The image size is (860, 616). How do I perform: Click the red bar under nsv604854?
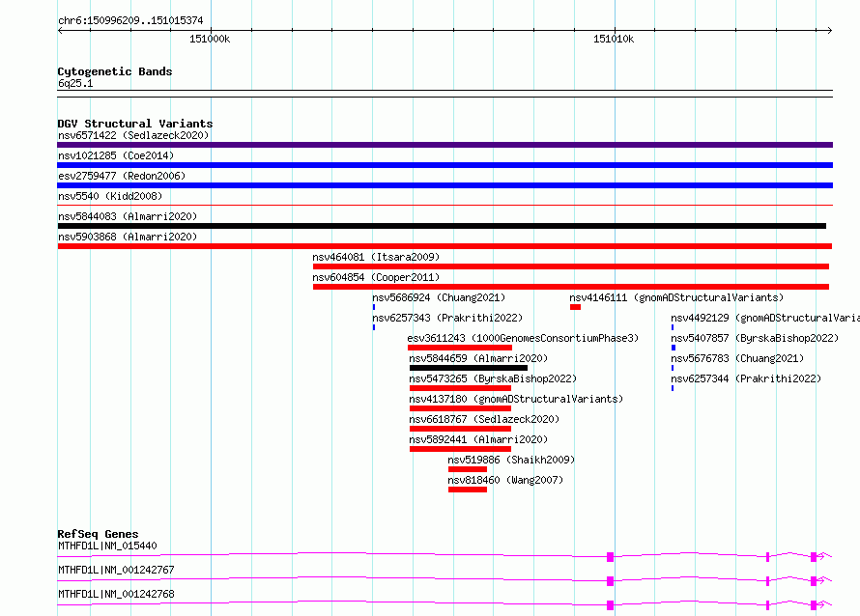coord(571,287)
